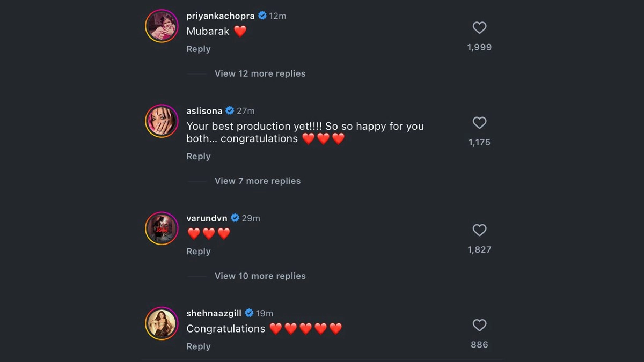Expand View 12 more replies
The width and height of the screenshot is (644, 362).
click(x=260, y=73)
